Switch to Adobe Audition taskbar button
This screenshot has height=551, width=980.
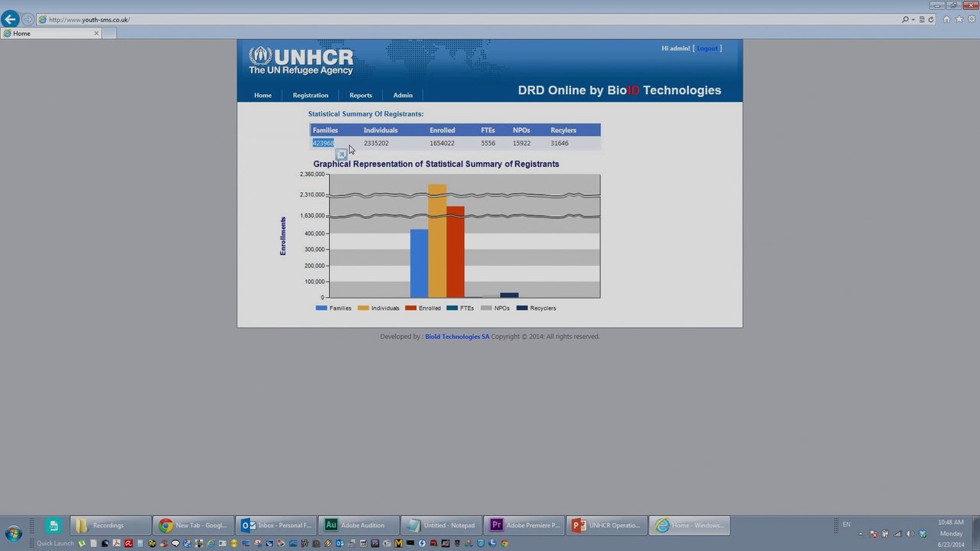point(359,526)
